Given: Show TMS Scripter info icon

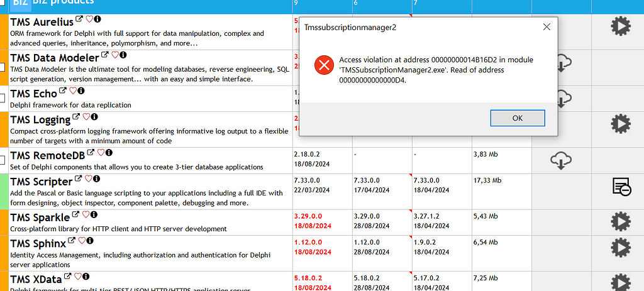Looking at the screenshot, I should pyautogui.click(x=96, y=178).
